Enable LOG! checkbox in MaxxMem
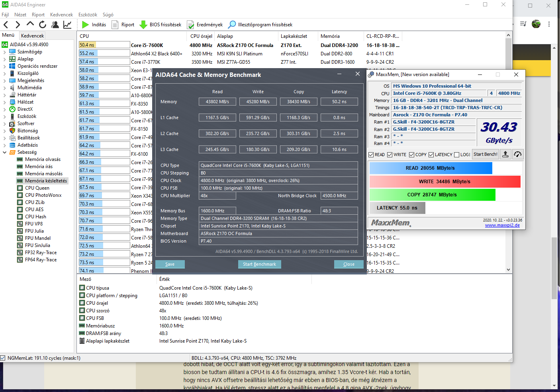The width and height of the screenshot is (560, 392). point(457,155)
